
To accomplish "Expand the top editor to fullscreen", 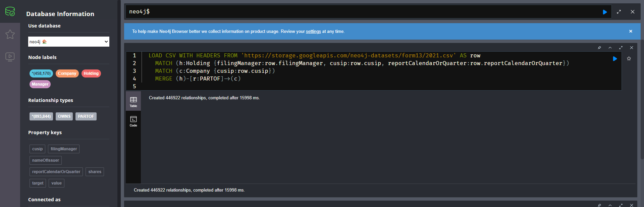I will 619,12.
